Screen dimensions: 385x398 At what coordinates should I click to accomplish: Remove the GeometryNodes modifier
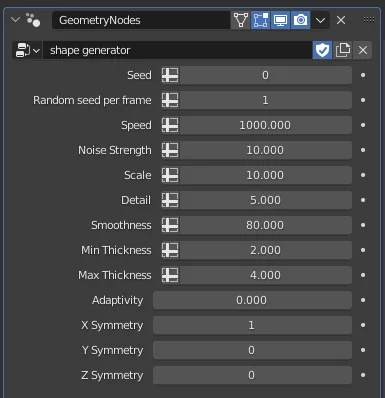pos(341,20)
